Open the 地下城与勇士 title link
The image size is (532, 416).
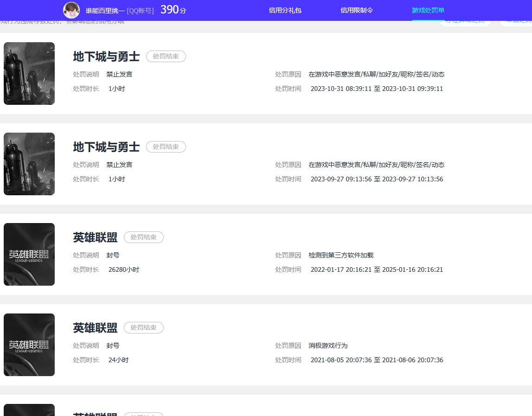click(x=106, y=56)
